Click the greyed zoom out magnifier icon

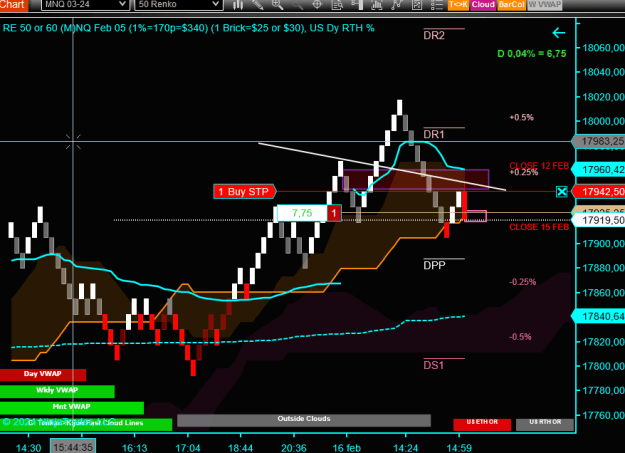(297, 4)
